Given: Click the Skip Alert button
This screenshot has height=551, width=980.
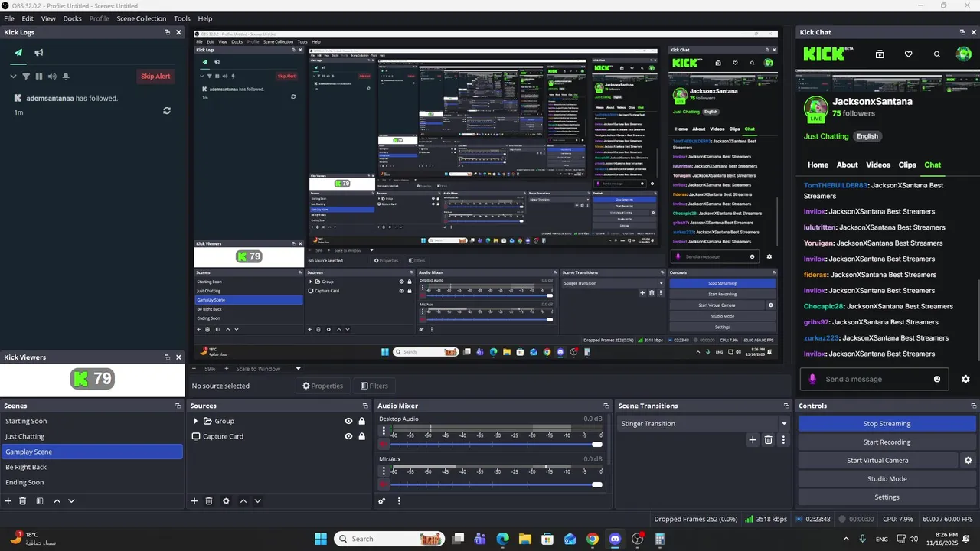Looking at the screenshot, I should coord(155,77).
